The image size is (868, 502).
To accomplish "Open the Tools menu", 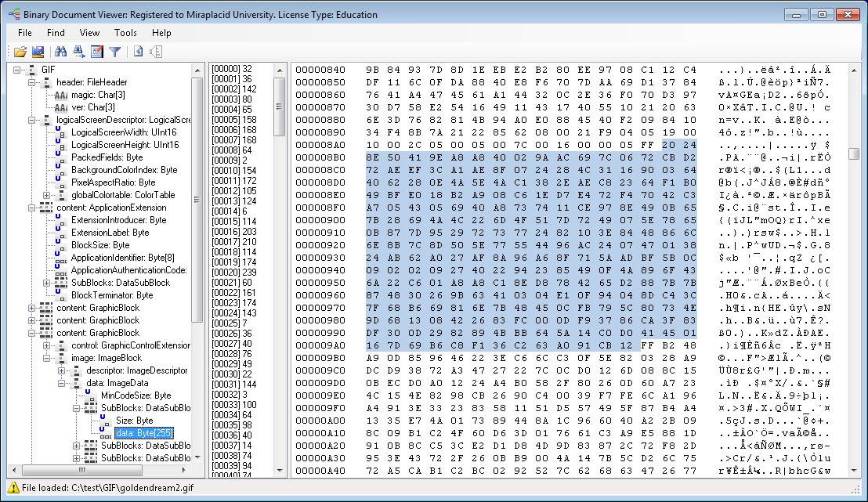I will [x=125, y=33].
